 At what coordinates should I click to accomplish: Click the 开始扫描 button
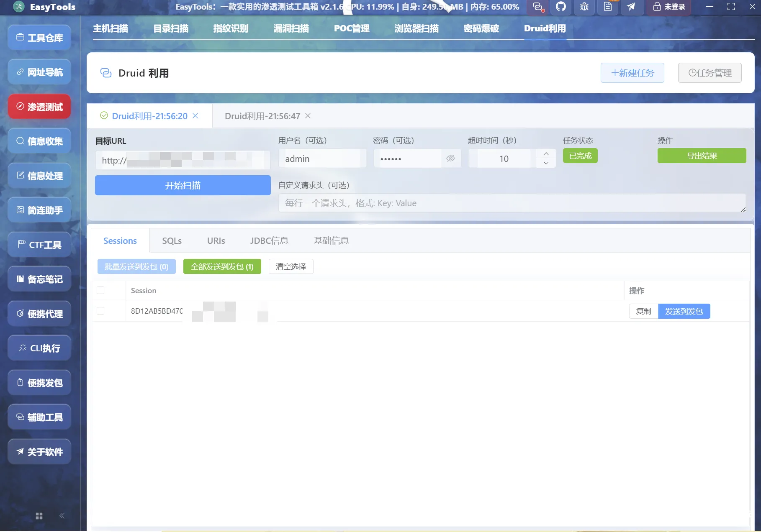(182, 185)
